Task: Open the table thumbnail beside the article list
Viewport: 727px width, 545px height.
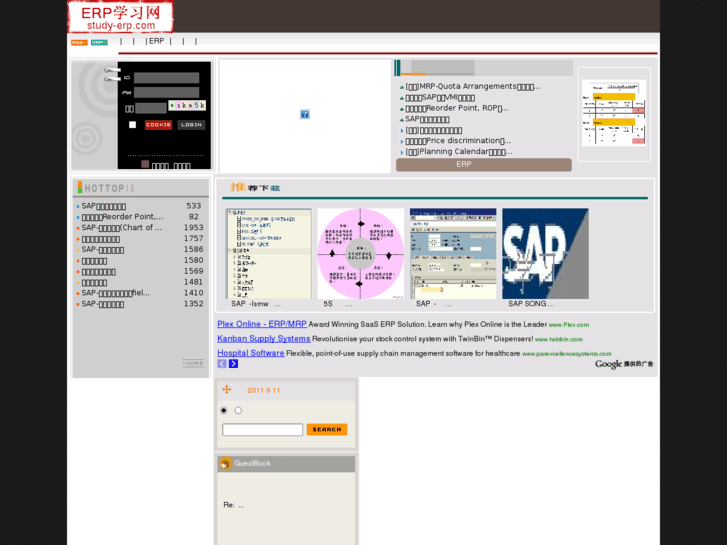Action: (x=614, y=113)
